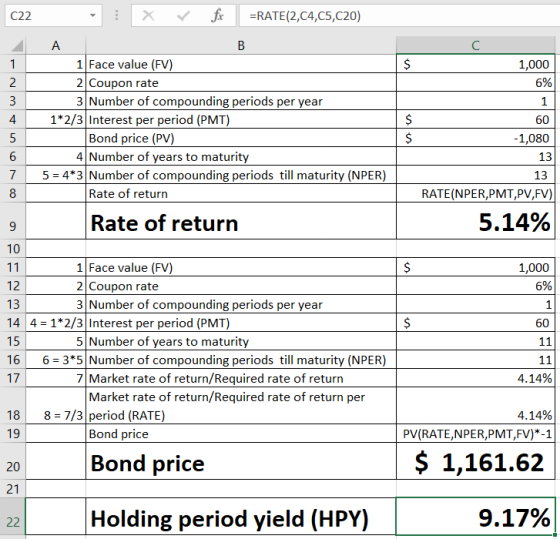Click cell C11 value 1,000

475,267
